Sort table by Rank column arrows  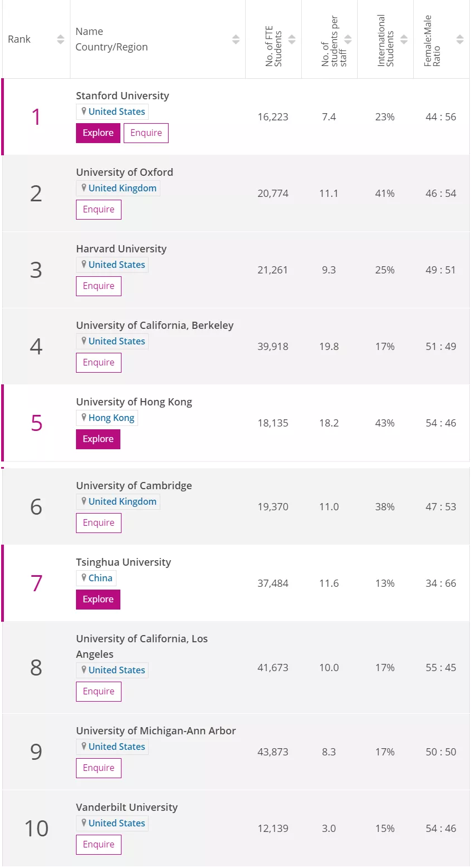pyautogui.click(x=60, y=39)
